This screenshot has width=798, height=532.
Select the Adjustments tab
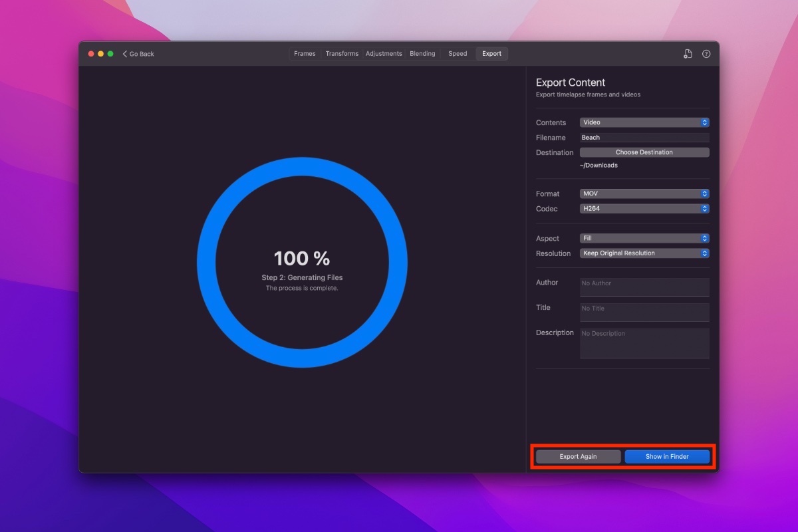384,54
